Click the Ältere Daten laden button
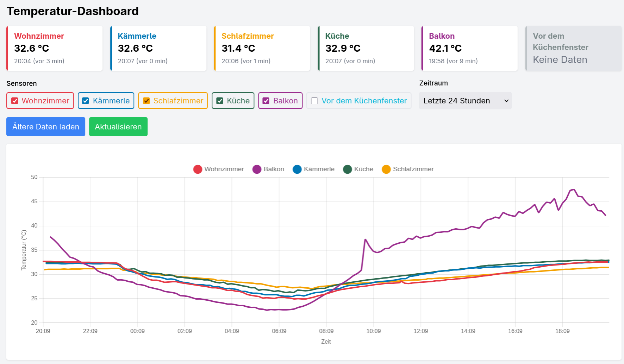This screenshot has width=624, height=364. [46, 127]
